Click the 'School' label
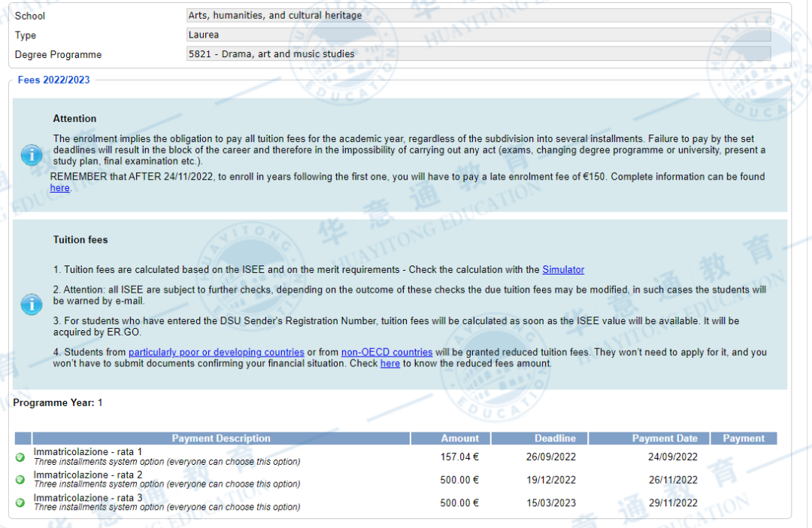812x528 pixels. tap(30, 16)
